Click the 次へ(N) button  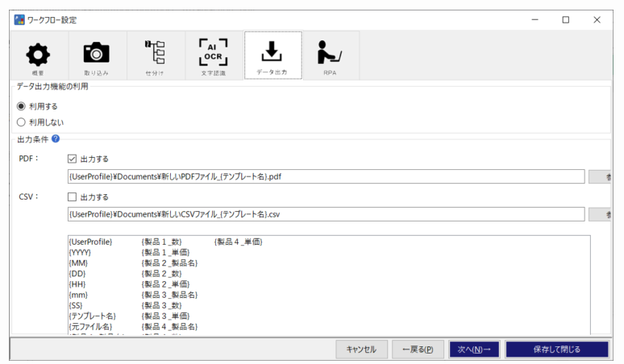[x=474, y=350]
